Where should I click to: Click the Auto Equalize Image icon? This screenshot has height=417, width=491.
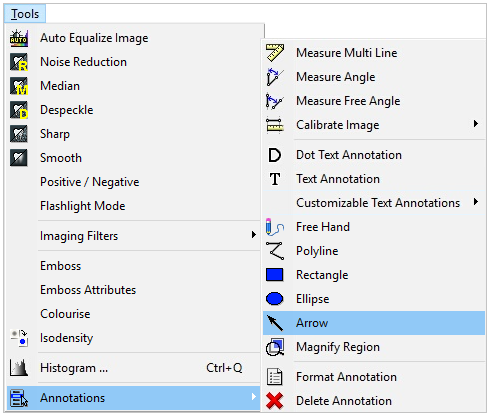pos(19,38)
